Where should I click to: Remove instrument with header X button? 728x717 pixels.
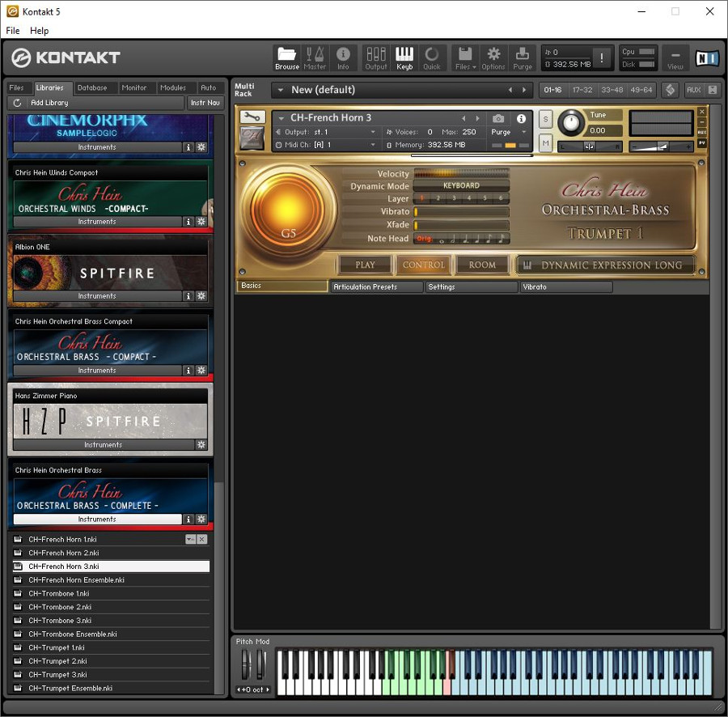coord(702,112)
